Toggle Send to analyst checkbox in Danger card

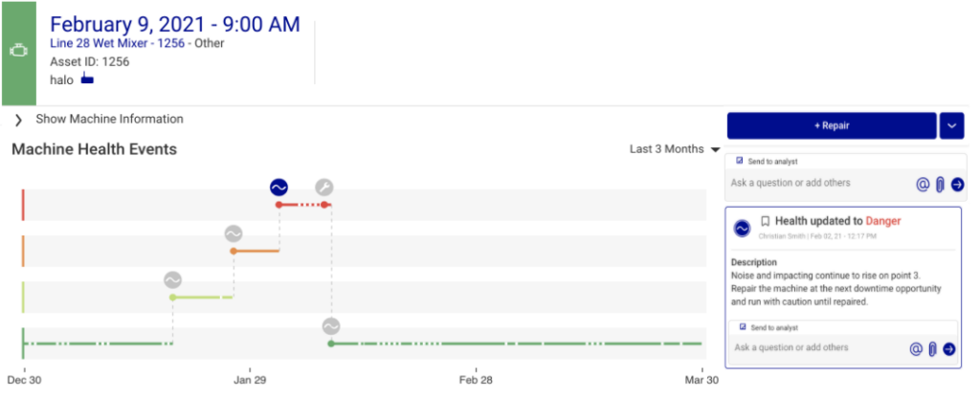pos(743,327)
